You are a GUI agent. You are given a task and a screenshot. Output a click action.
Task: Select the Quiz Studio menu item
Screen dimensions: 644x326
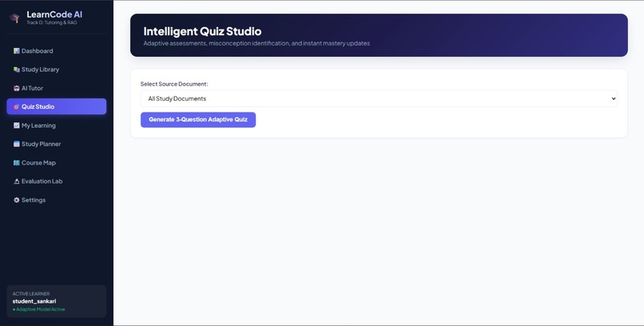(x=57, y=107)
